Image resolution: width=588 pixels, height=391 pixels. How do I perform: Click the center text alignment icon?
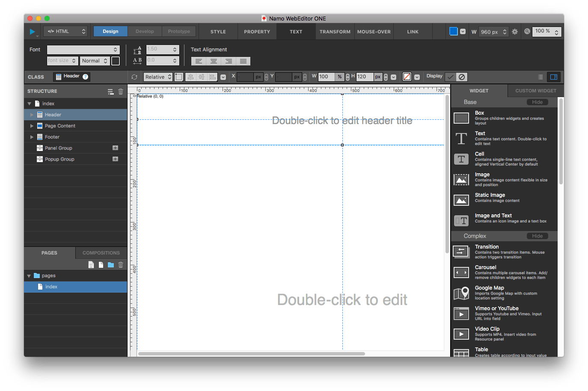coord(214,61)
